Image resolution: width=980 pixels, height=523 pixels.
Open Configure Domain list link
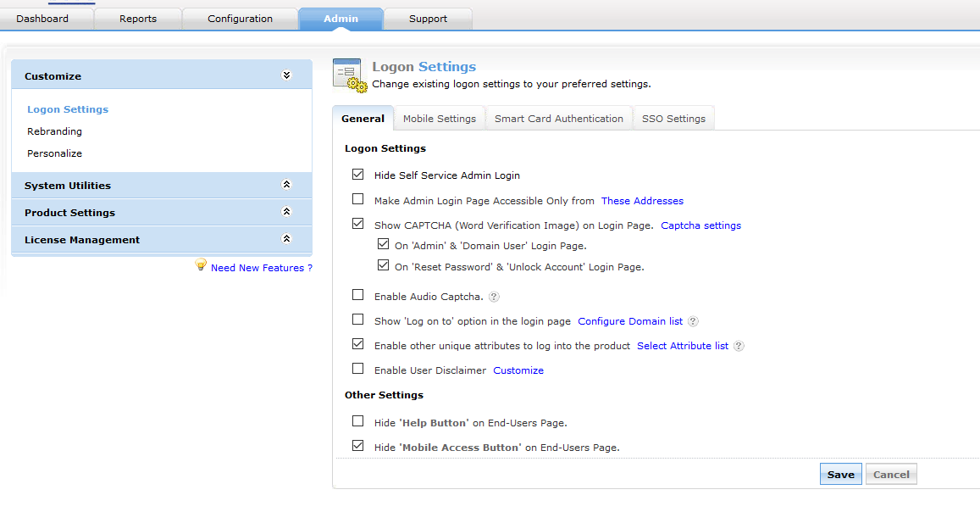(x=630, y=321)
